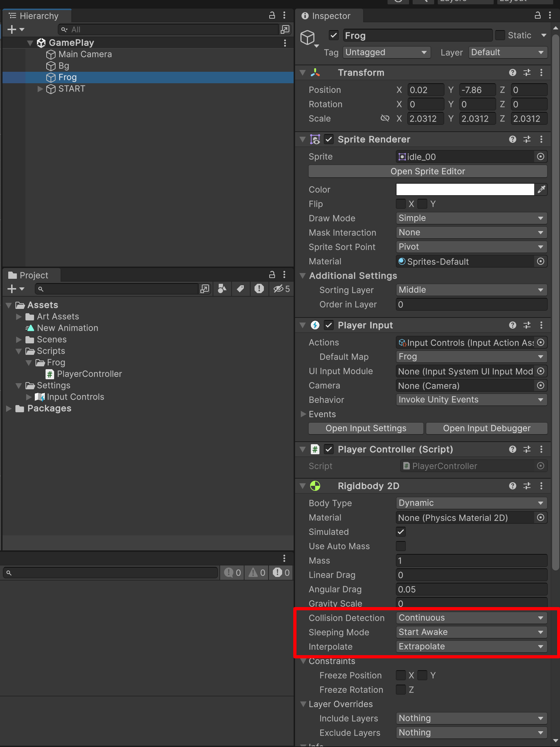Viewport: 560px width, 747px height.
Task: Check the Flip X checkbox
Action: (401, 204)
